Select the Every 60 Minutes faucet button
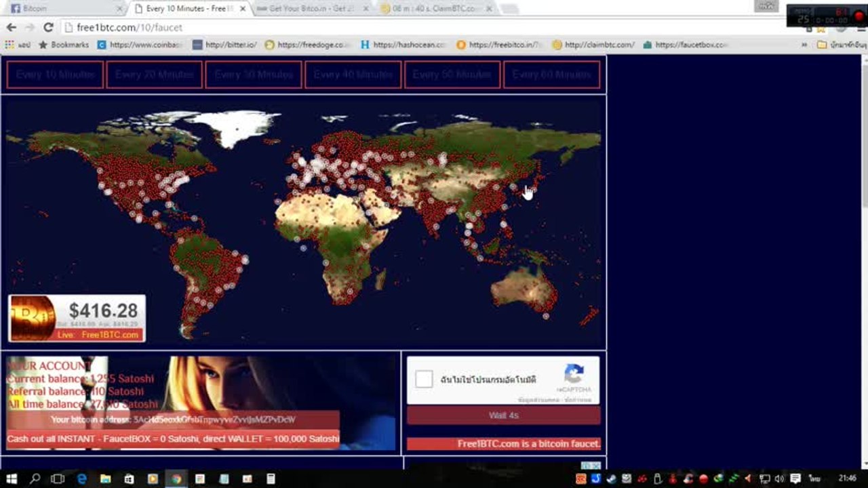This screenshot has width=868, height=488. (551, 75)
